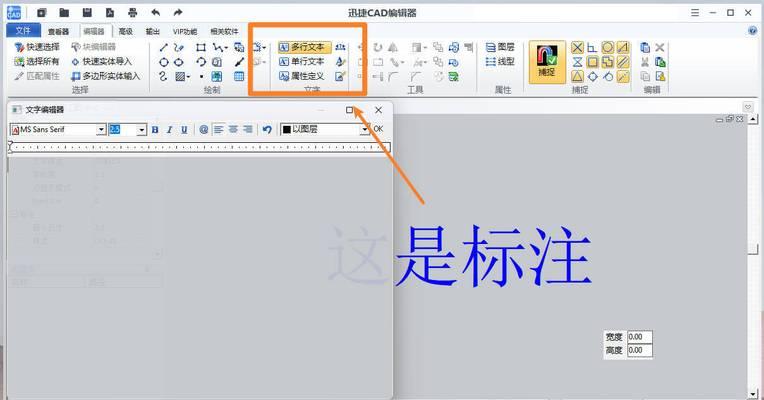
Task: Click the @ symbol insert icon
Action: (204, 129)
